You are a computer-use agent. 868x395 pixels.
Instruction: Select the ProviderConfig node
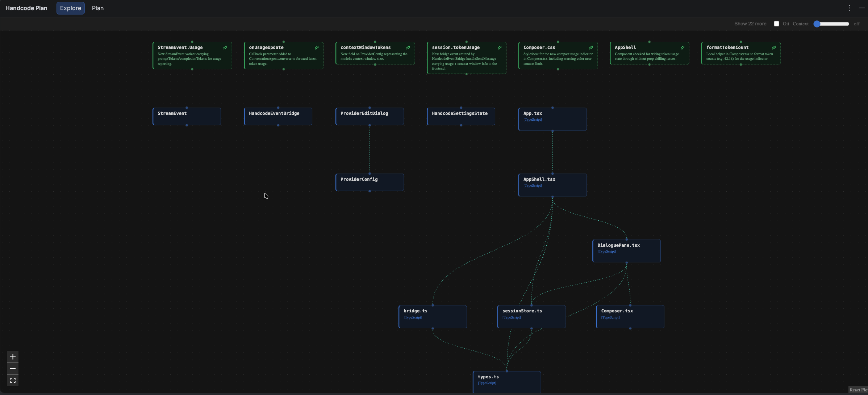(370, 182)
